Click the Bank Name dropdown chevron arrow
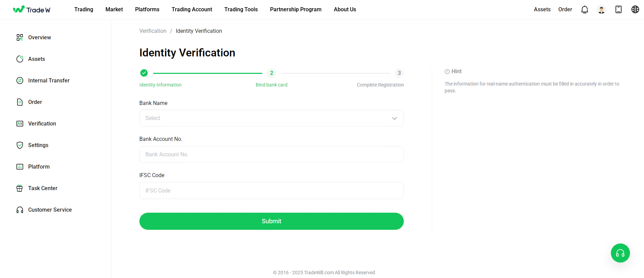 (x=394, y=118)
